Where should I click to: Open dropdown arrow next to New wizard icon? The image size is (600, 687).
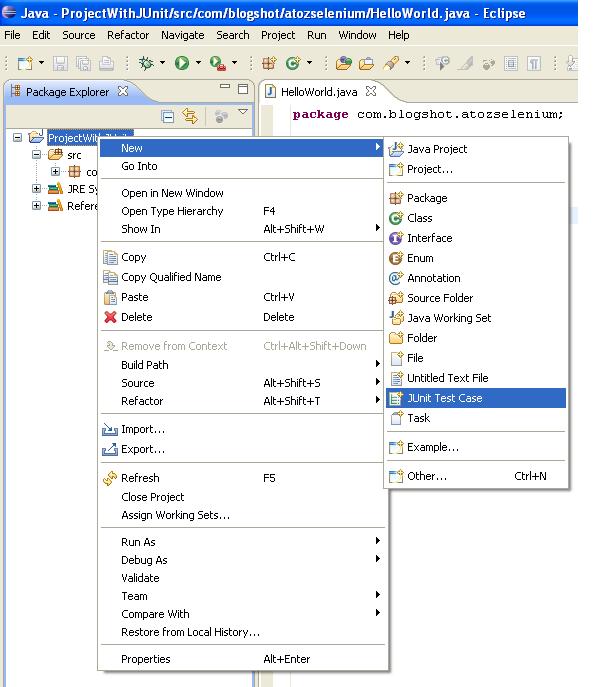(x=41, y=63)
